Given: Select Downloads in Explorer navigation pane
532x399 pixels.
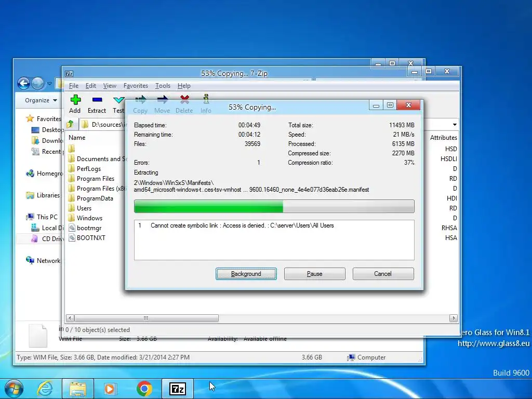Looking at the screenshot, I should click(x=47, y=140).
